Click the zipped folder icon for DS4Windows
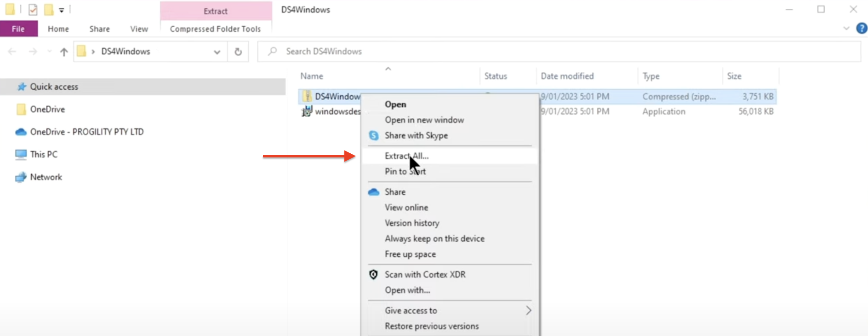Image resolution: width=868 pixels, height=336 pixels. (307, 96)
